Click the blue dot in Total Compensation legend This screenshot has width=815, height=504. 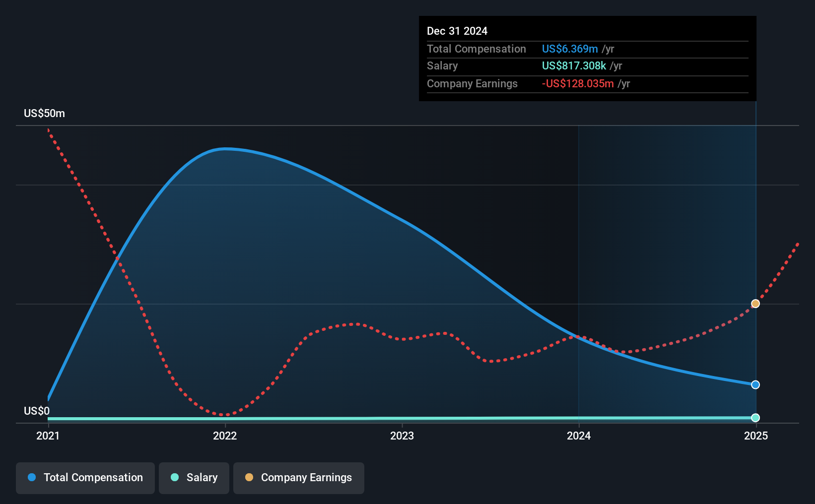[32, 477]
